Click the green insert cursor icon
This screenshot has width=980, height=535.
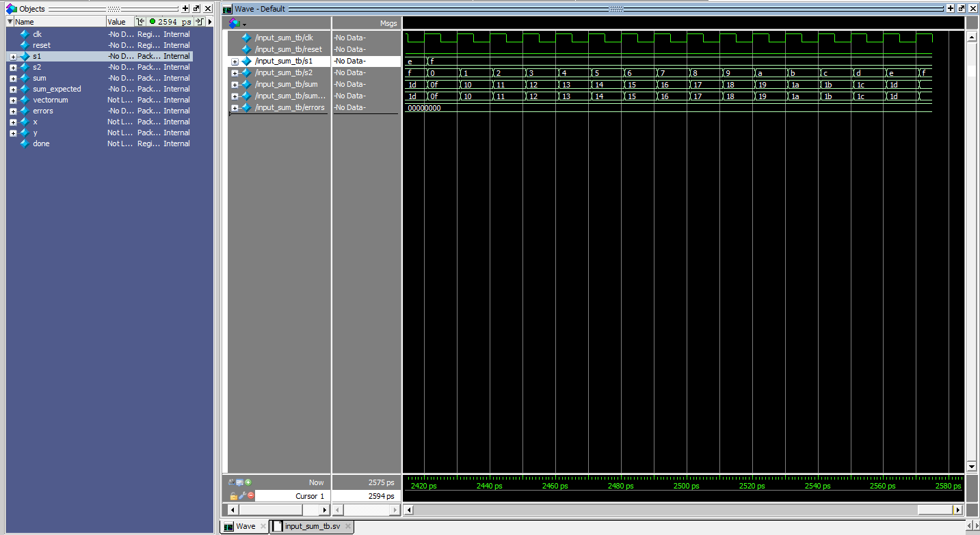[x=248, y=482]
